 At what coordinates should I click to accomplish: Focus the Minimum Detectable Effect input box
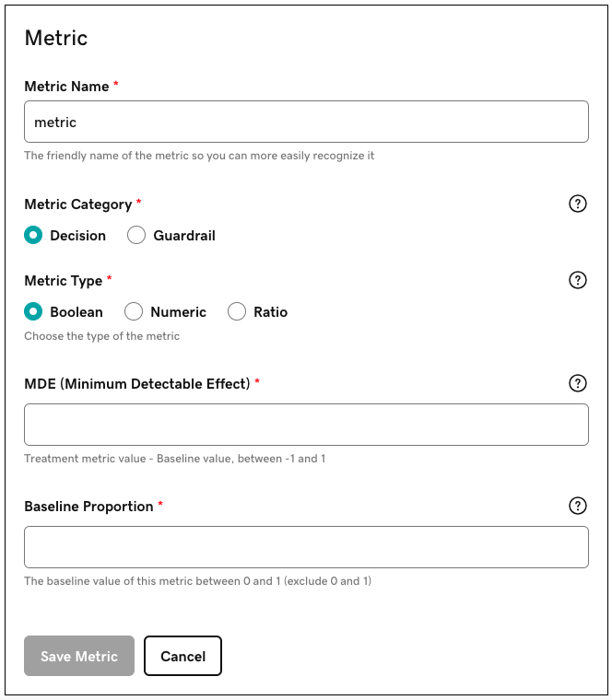point(306,425)
